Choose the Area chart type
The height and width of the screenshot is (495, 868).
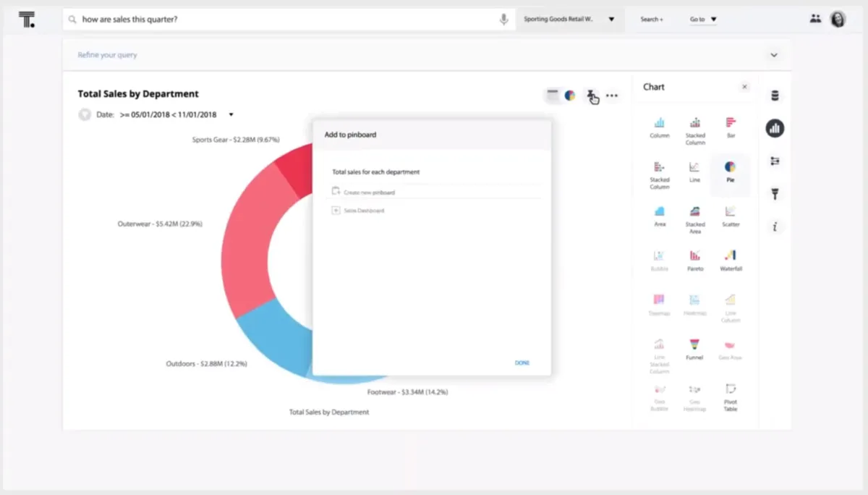660,216
